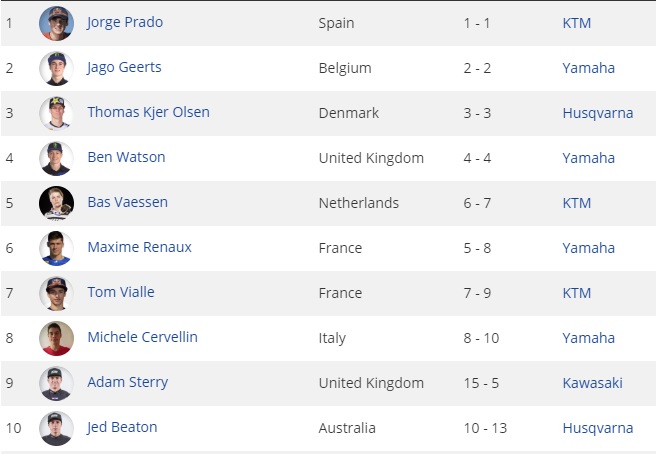Screen dimensions: 656x454
Task: Open KTM link in Tom Vialle's row
Action: pyautogui.click(x=577, y=293)
